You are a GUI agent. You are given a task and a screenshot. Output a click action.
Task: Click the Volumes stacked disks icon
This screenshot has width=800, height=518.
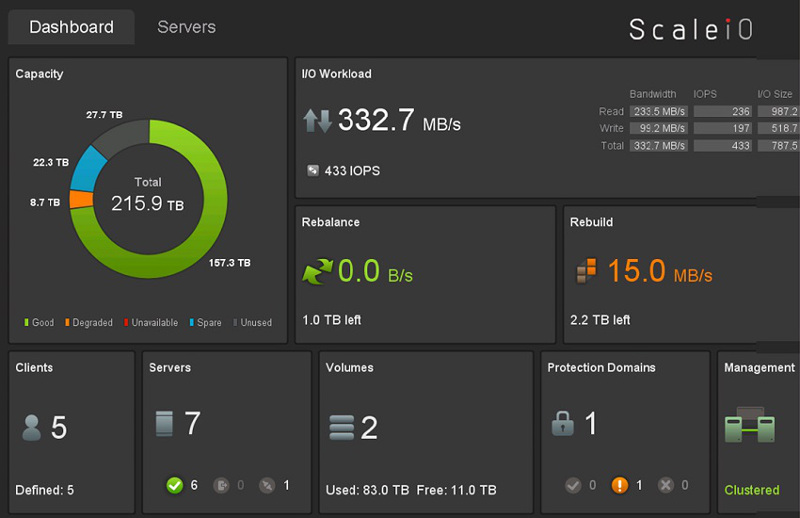coord(342,427)
